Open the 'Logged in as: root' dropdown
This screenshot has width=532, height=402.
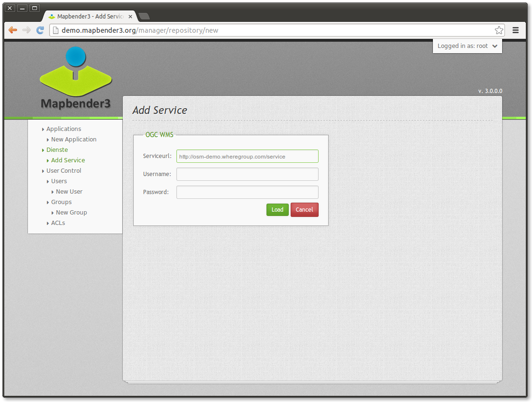click(x=467, y=46)
